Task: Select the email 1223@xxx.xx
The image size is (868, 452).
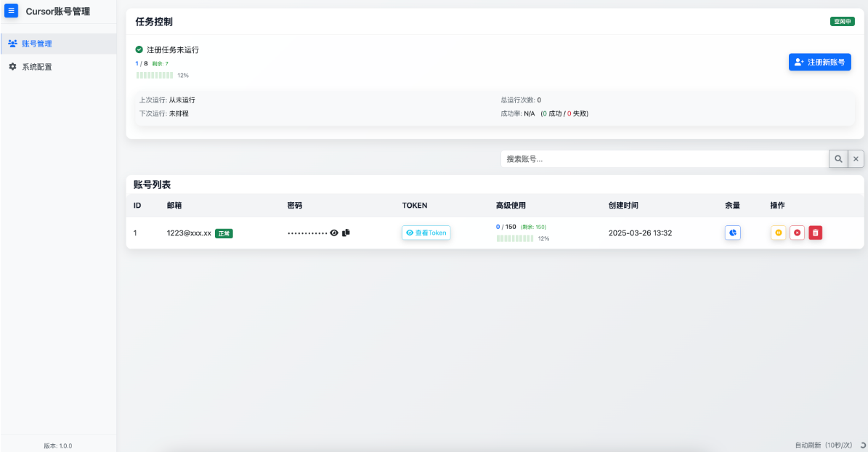Action: (189, 233)
